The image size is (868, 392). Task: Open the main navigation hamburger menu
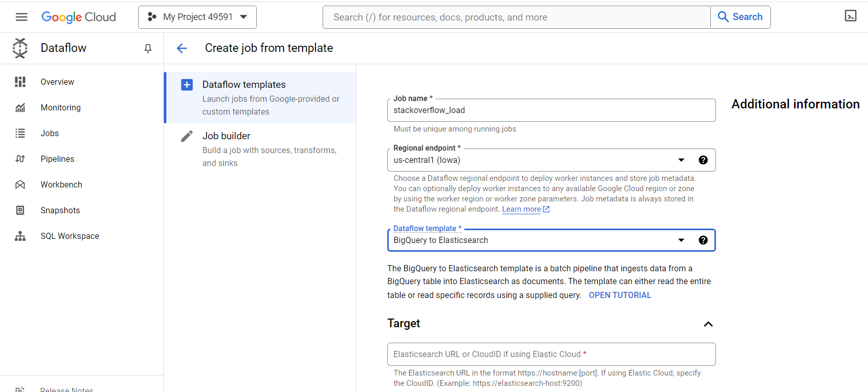click(22, 17)
